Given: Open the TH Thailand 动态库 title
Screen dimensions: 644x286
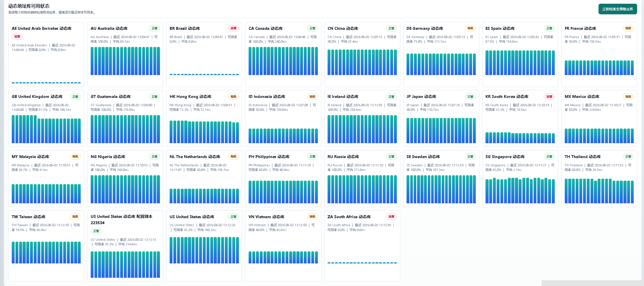Looking at the screenshot, I should 583,157.
